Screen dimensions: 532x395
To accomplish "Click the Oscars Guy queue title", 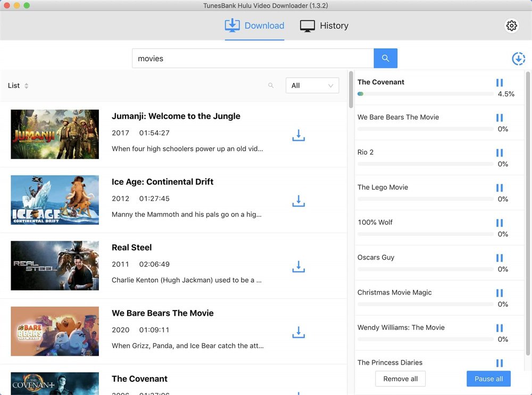I will [x=376, y=257].
